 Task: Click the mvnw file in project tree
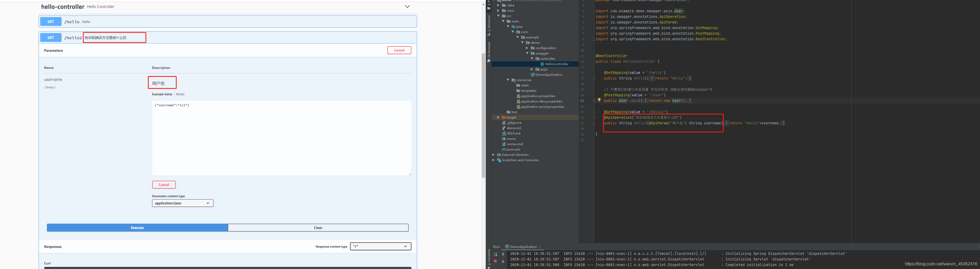click(509, 139)
